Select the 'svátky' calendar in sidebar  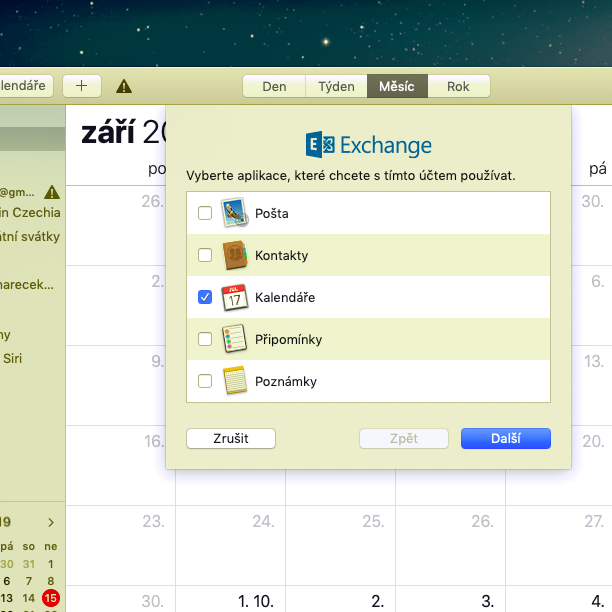coord(30,237)
